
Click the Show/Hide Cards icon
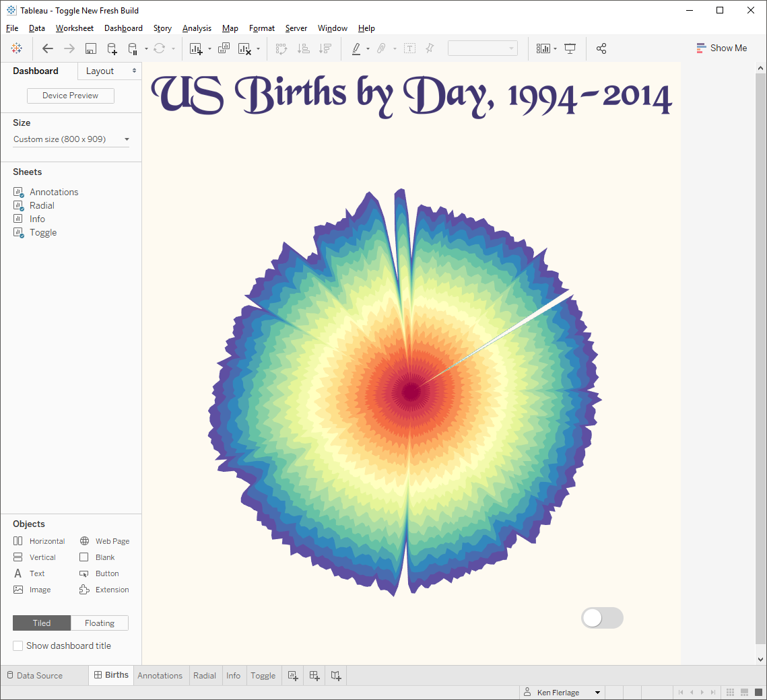(x=543, y=48)
